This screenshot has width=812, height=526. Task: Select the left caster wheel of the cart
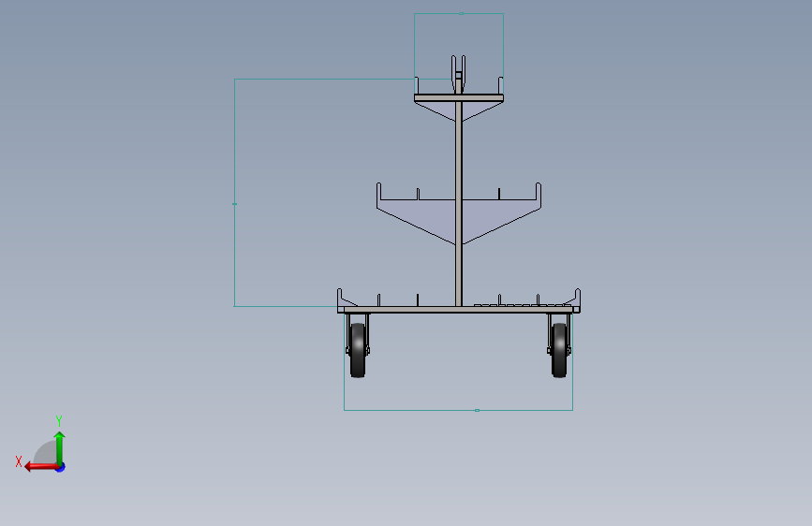coord(358,350)
